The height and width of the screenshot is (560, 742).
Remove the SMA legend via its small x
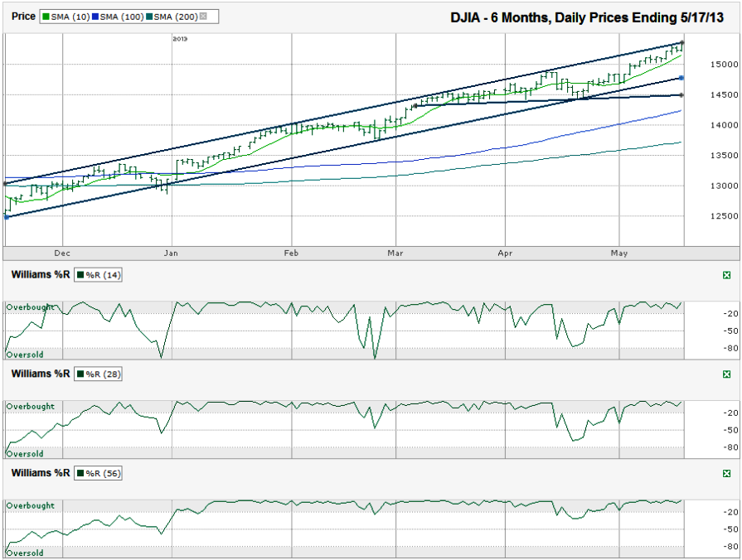tap(203, 17)
